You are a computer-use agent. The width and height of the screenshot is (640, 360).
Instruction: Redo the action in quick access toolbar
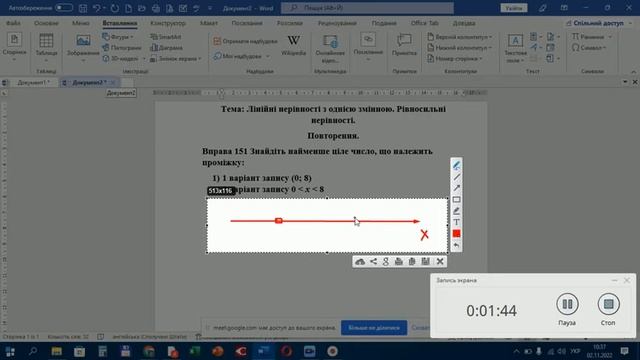(115, 8)
